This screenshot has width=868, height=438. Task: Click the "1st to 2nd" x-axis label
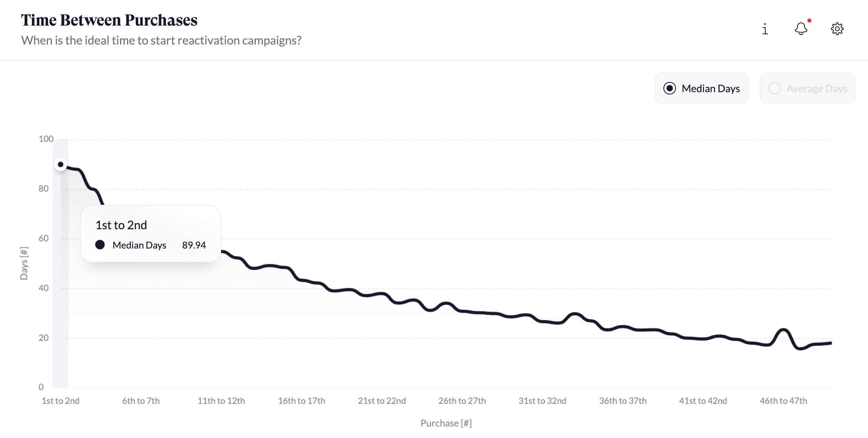pos(61,401)
